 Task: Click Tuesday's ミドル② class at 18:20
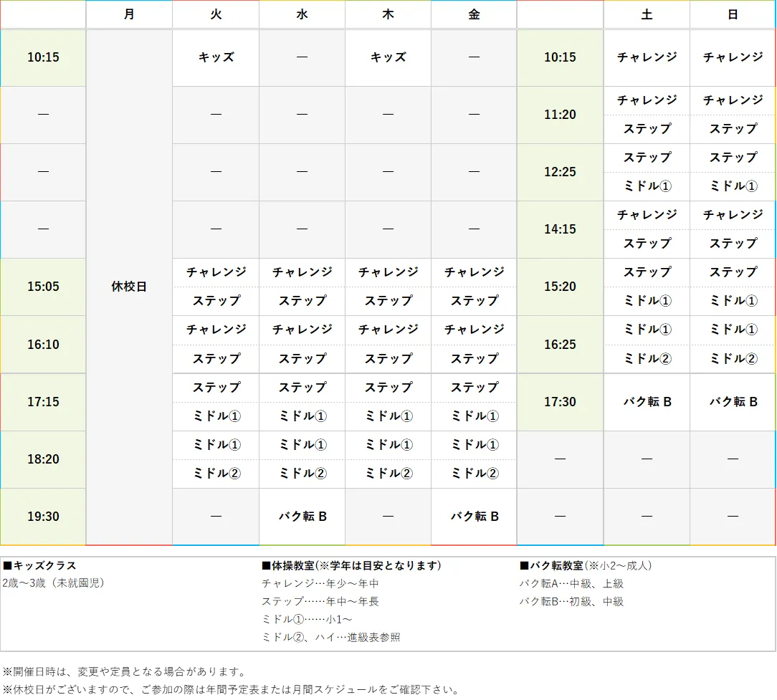215,474
